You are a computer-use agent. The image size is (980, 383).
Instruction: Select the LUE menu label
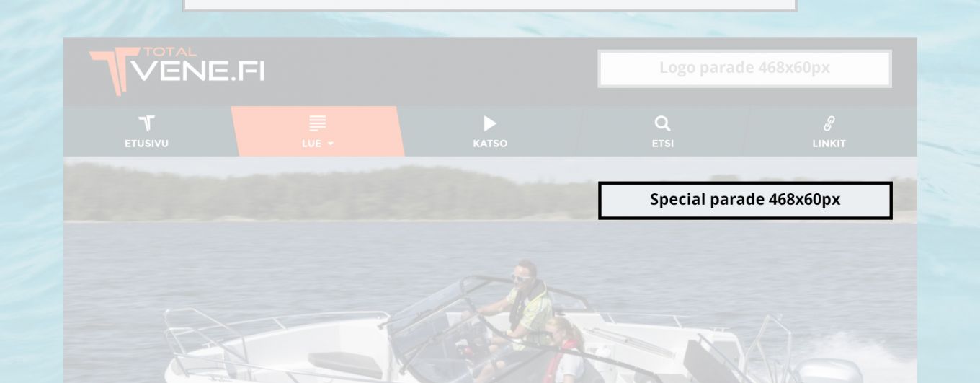[x=311, y=144]
